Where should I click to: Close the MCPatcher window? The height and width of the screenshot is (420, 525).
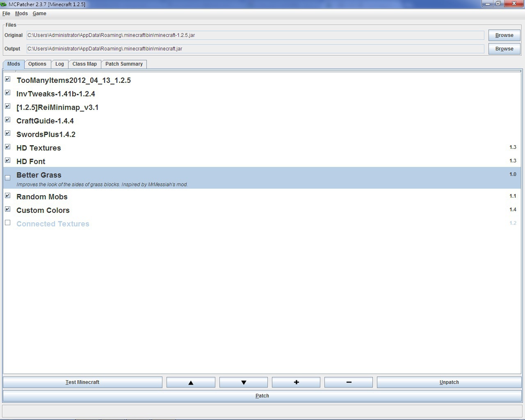pos(514,4)
